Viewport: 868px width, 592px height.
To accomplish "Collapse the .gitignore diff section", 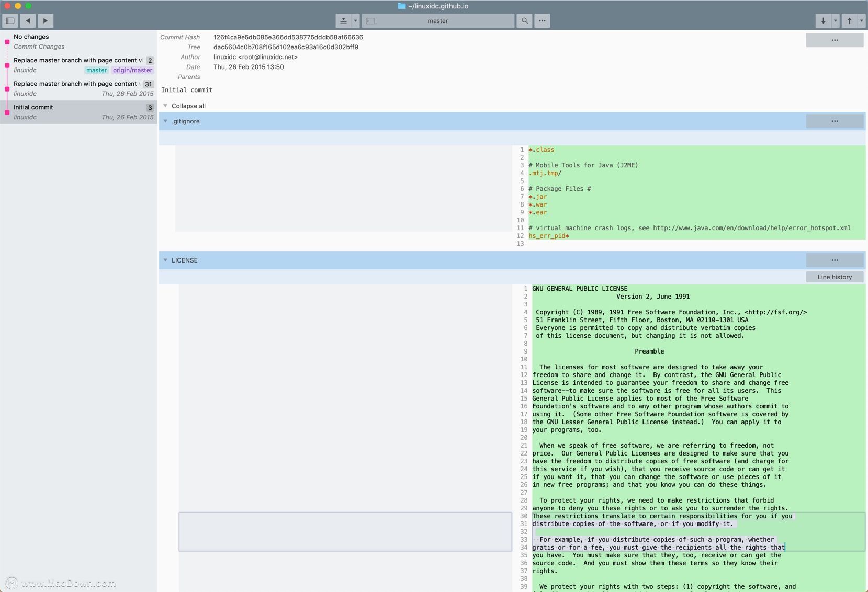I will (x=165, y=121).
